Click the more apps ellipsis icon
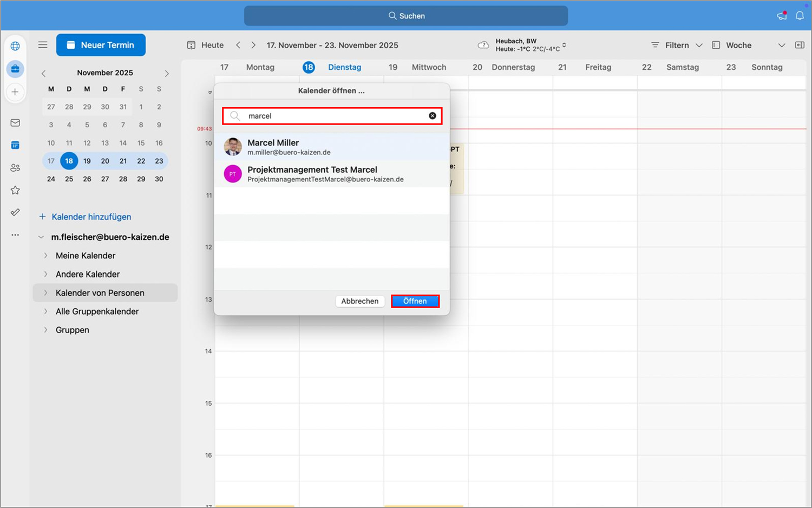 [15, 235]
